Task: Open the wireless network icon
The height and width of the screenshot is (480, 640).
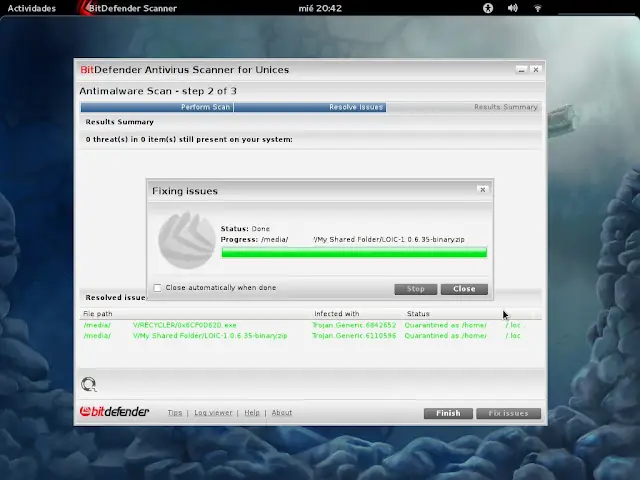Action: pyautogui.click(x=538, y=8)
